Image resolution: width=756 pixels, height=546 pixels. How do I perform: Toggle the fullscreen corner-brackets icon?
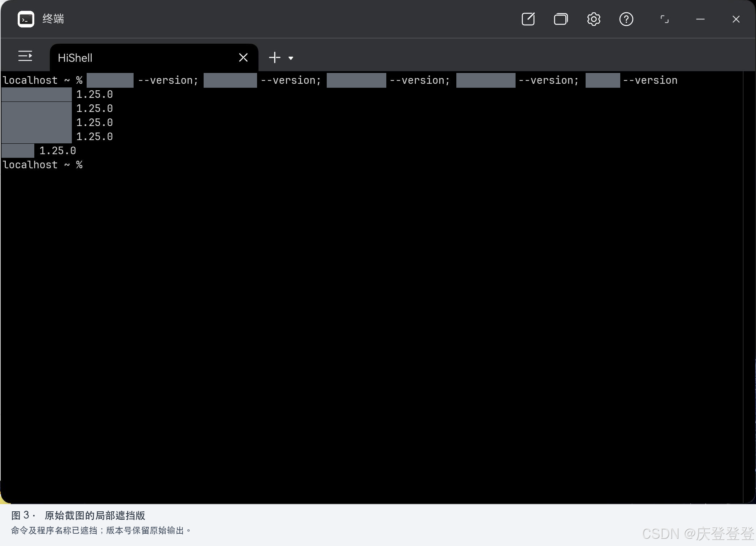tap(664, 19)
